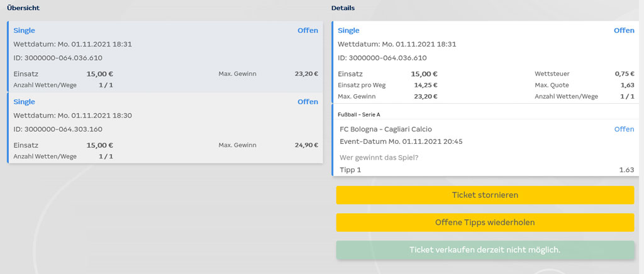The image size is (644, 274).
Task: Click Max. Gewinn value 23,20 € in overview
Action: [306, 74]
